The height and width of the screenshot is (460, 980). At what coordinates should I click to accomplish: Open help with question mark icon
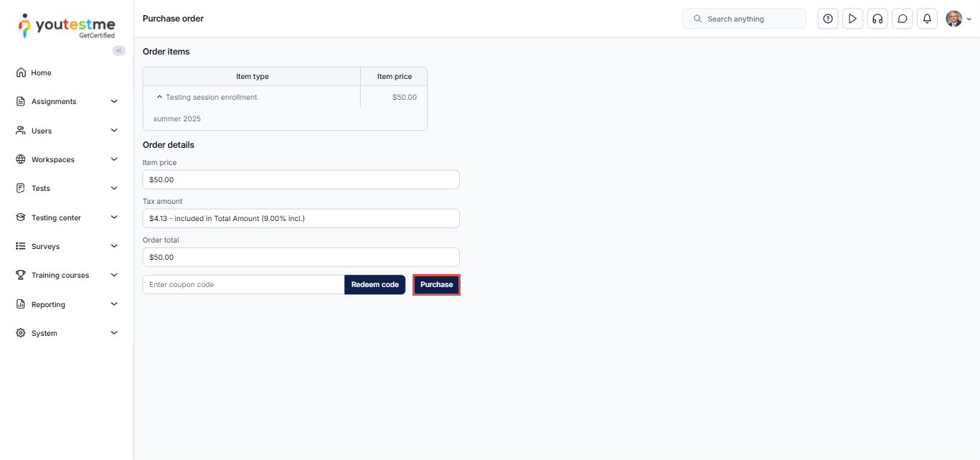pyautogui.click(x=828, y=19)
